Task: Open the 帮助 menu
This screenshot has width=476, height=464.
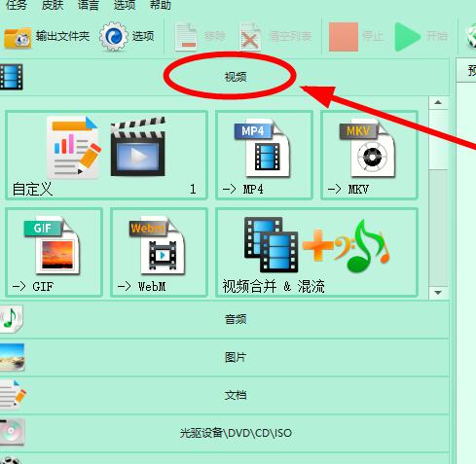Action: (x=160, y=5)
